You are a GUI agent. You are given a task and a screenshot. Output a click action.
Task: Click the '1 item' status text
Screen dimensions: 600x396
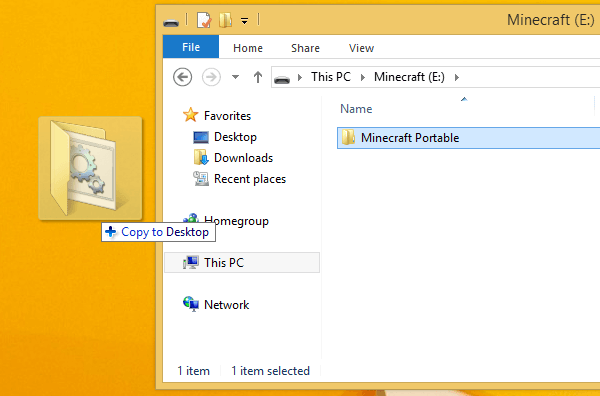tap(194, 371)
